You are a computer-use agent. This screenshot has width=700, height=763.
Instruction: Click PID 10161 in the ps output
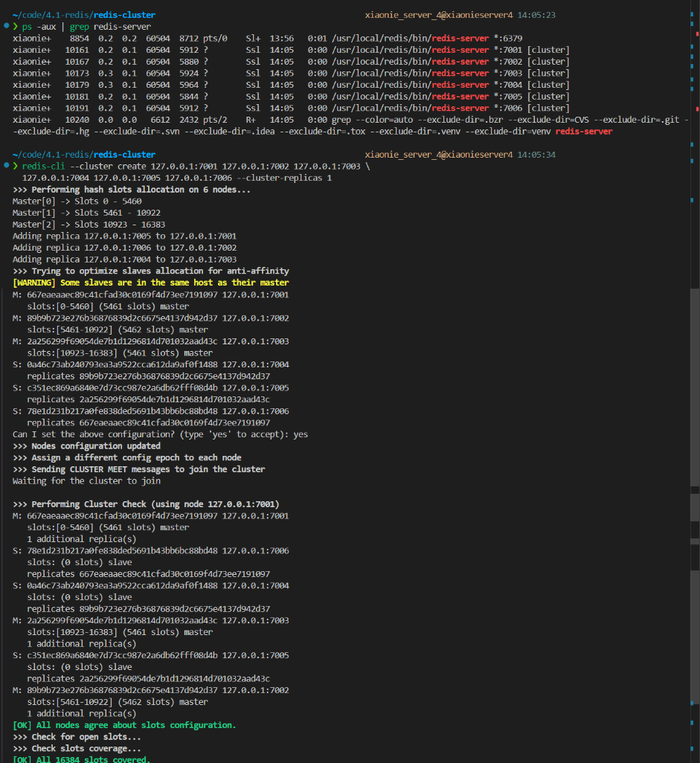(x=77, y=50)
